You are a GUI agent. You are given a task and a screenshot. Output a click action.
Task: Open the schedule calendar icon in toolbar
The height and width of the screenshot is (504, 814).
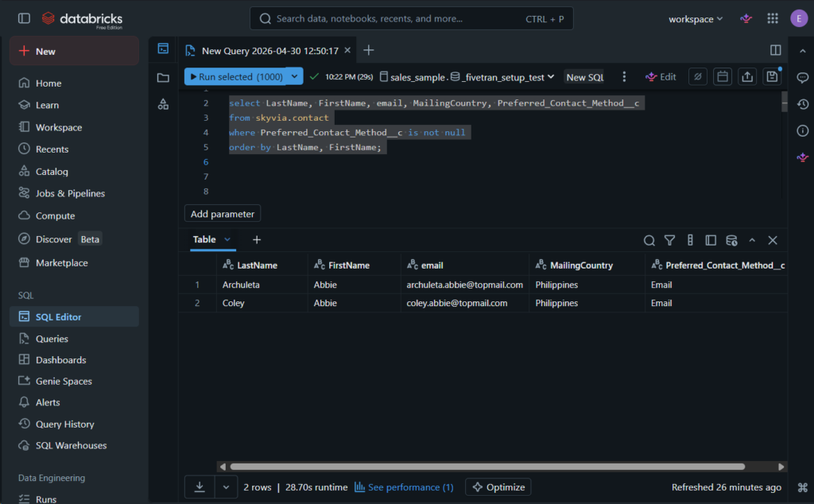point(722,77)
